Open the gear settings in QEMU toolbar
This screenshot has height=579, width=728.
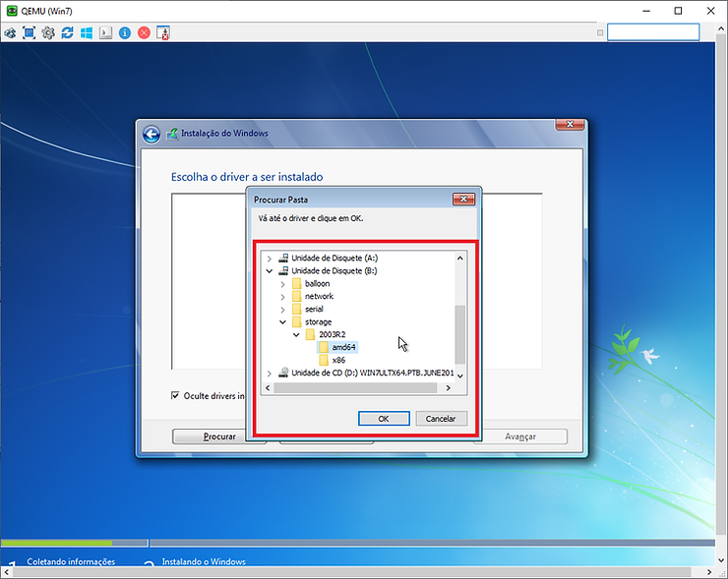(x=48, y=33)
